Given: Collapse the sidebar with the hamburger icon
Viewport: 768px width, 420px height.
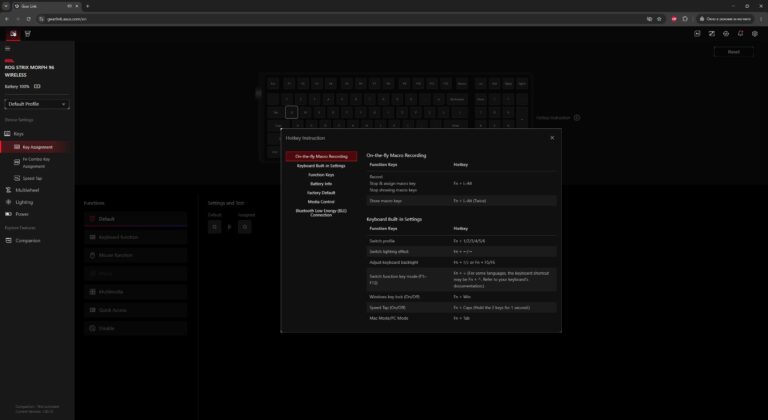Looking at the screenshot, I should (7, 49).
